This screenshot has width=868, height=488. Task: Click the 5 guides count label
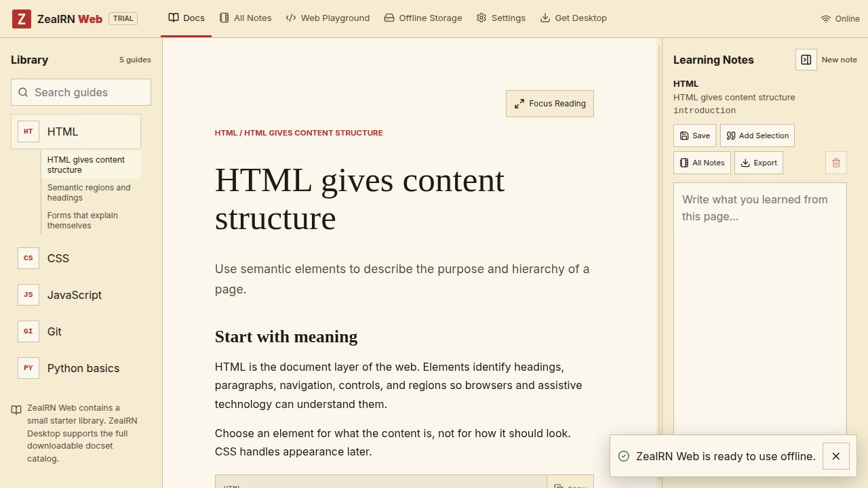[x=135, y=60]
